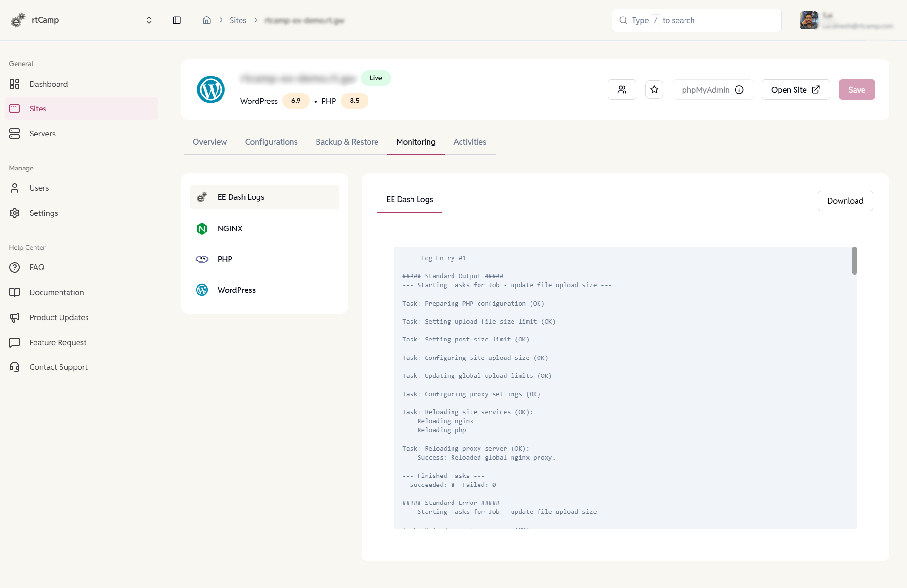Click the manage site users icon
Viewport: 907px width, 588px height.
pyautogui.click(x=622, y=89)
